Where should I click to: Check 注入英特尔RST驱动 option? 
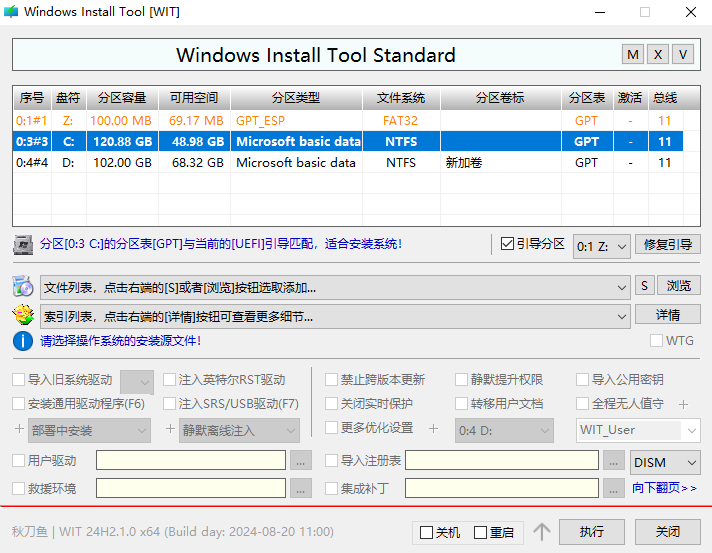pos(169,380)
